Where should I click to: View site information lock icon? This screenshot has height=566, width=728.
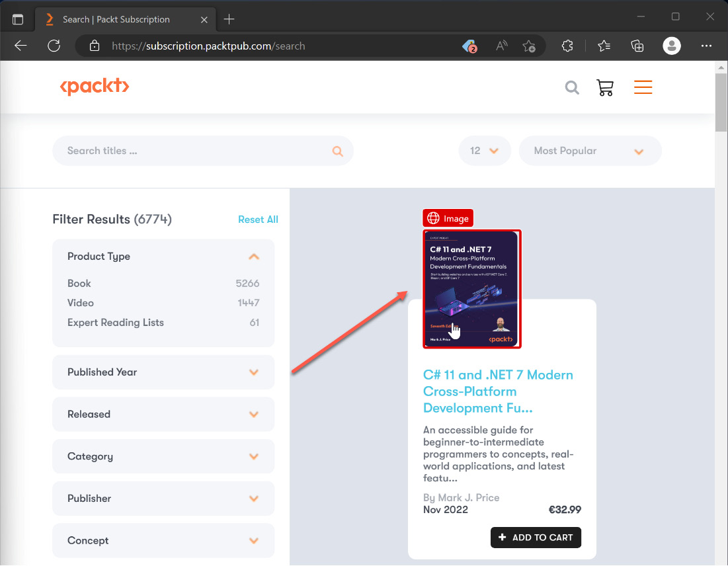click(x=95, y=46)
